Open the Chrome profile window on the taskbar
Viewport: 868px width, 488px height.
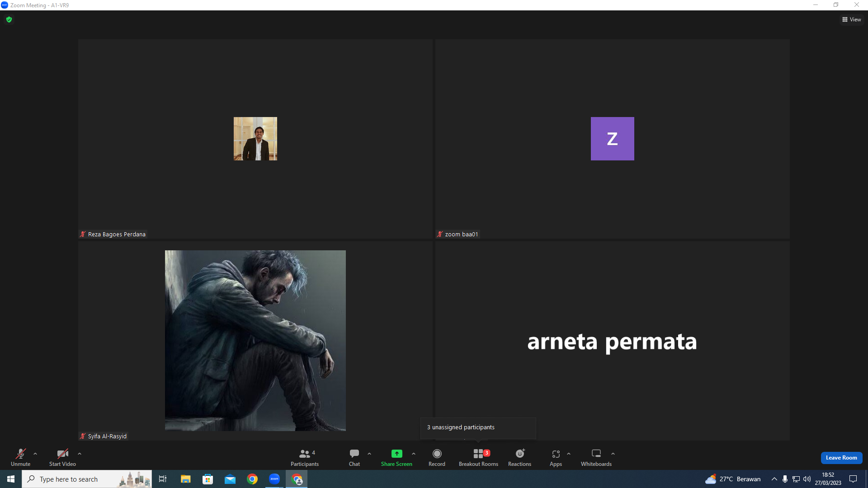pyautogui.click(x=297, y=479)
